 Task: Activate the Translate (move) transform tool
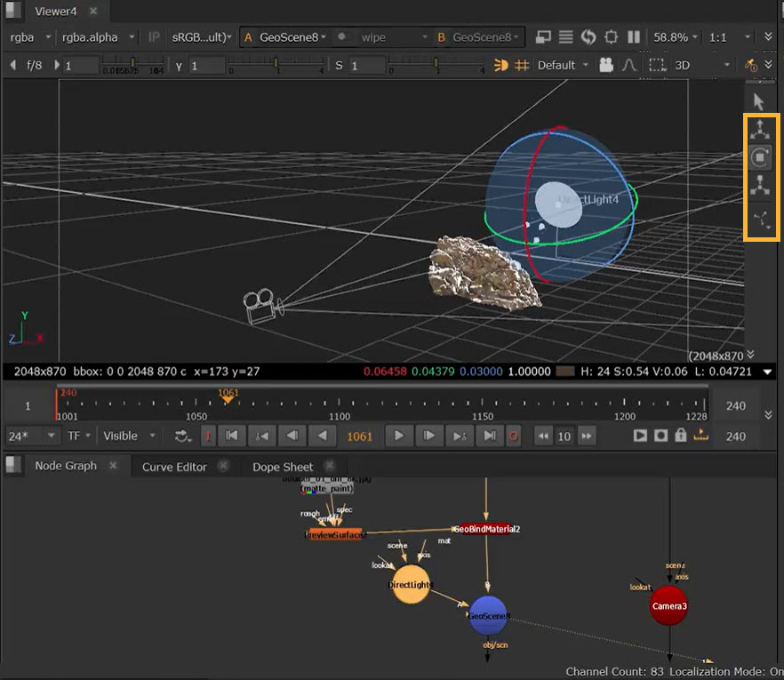click(758, 130)
